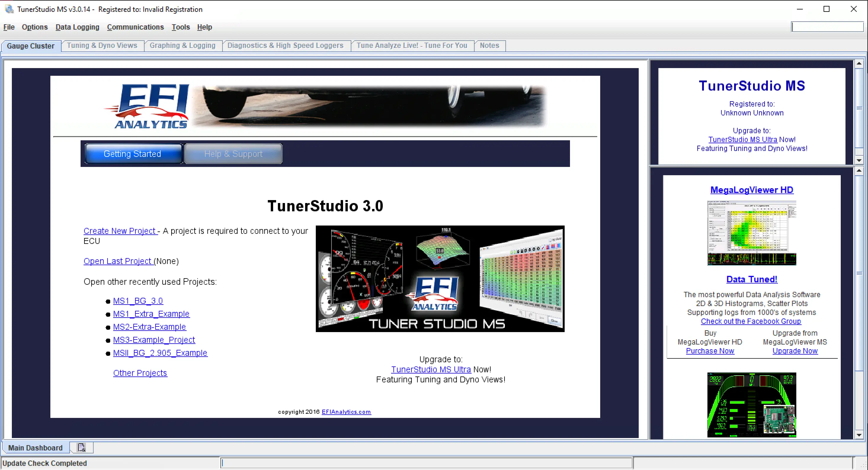Click the scroll-up arrow beside the registration panel
Screen dimensions: 868x470
pyautogui.click(x=859, y=63)
